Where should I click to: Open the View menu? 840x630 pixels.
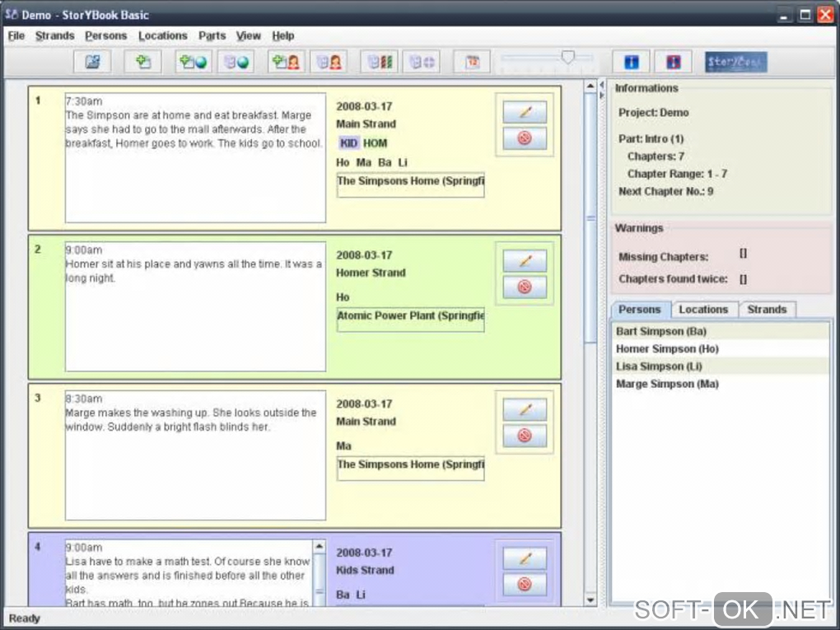pyautogui.click(x=249, y=36)
